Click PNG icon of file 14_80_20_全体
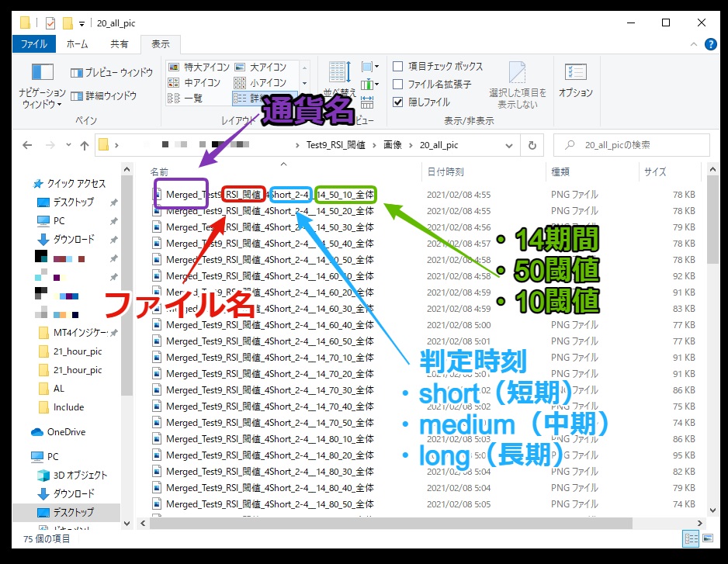The image size is (728, 564). pos(157,455)
